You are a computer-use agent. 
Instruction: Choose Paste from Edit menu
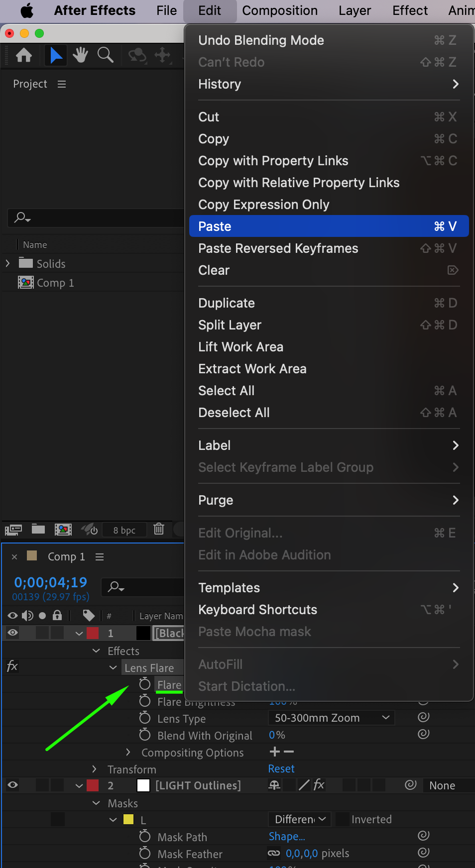tap(329, 226)
